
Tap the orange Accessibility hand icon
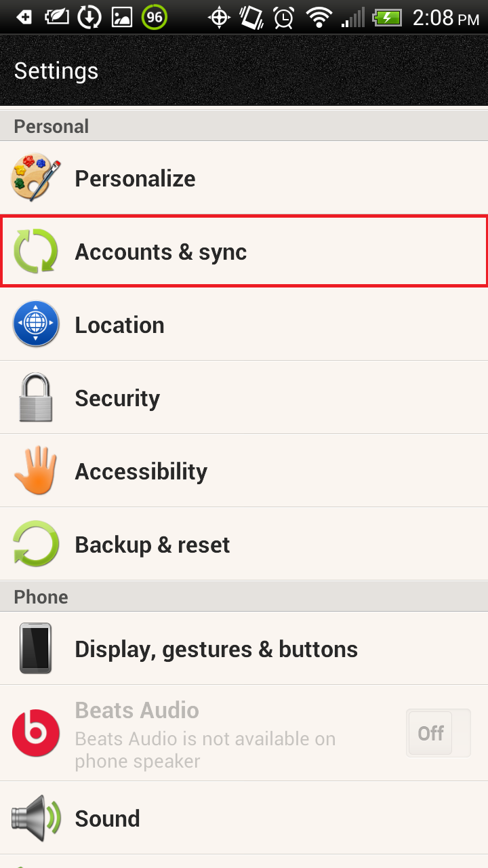tap(36, 470)
